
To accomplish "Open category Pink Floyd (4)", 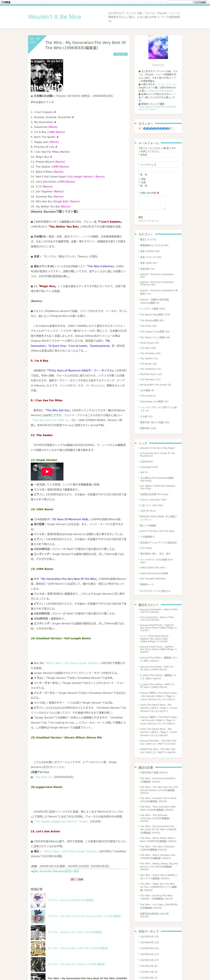I will click(148, 396).
